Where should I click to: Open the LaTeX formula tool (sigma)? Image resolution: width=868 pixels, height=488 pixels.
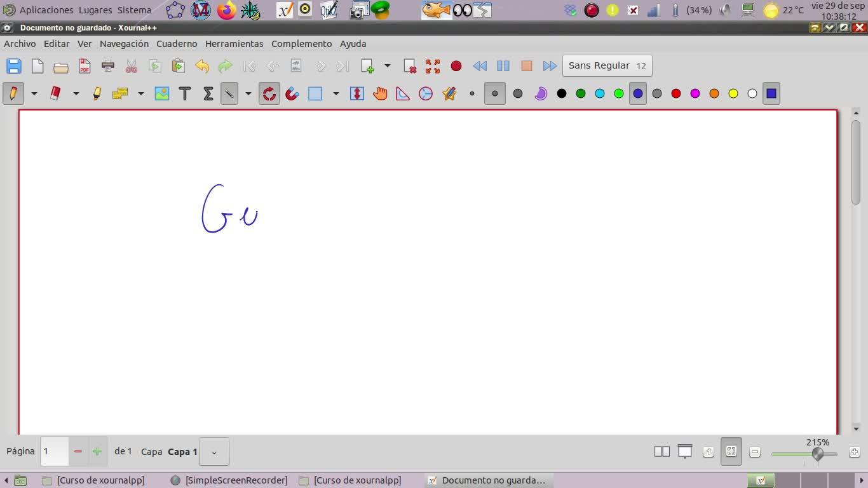tap(208, 93)
